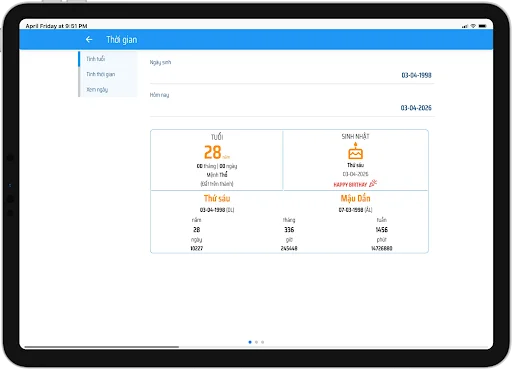Click the weeks value 1456

[382, 230]
